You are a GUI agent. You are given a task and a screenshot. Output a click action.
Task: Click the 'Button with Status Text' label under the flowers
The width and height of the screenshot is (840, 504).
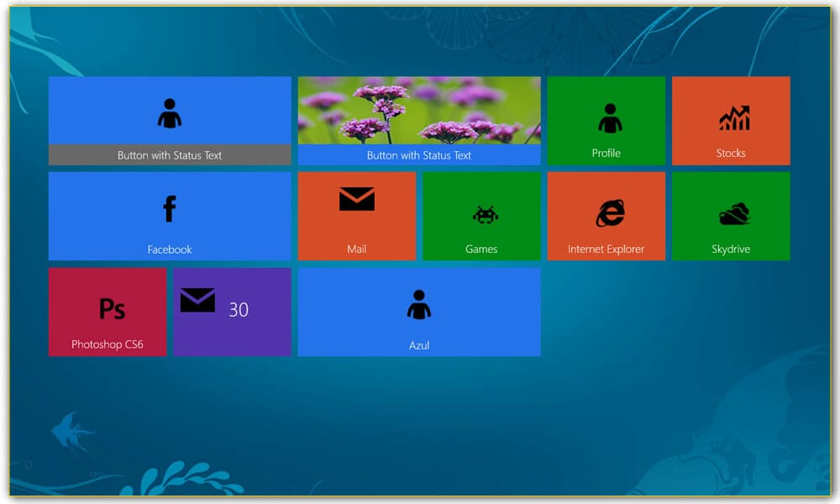tap(419, 155)
